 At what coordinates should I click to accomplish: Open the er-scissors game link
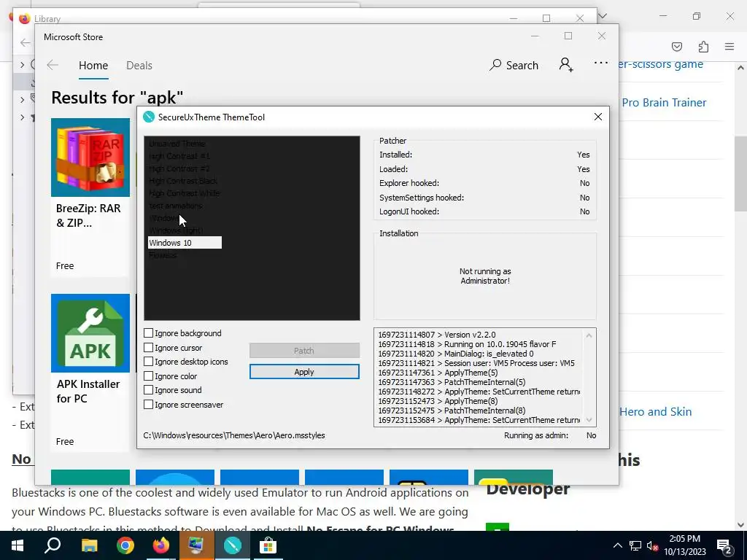[x=661, y=64]
